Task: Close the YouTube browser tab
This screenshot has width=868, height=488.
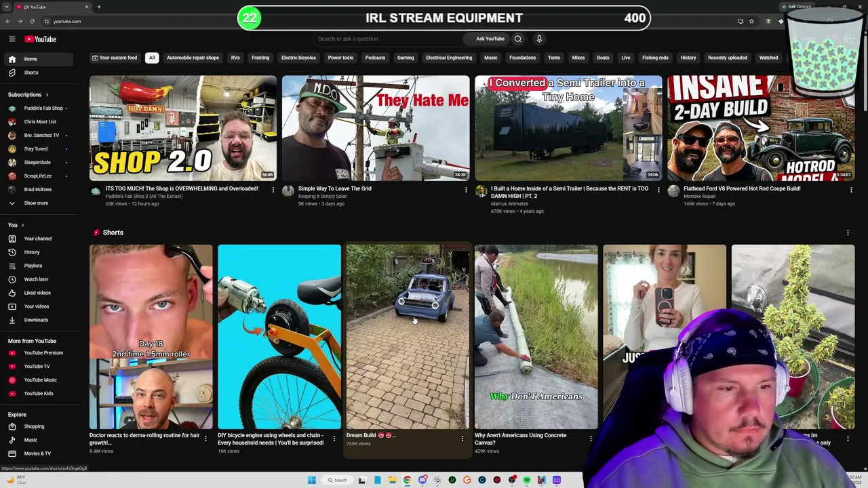Action: 87,7
